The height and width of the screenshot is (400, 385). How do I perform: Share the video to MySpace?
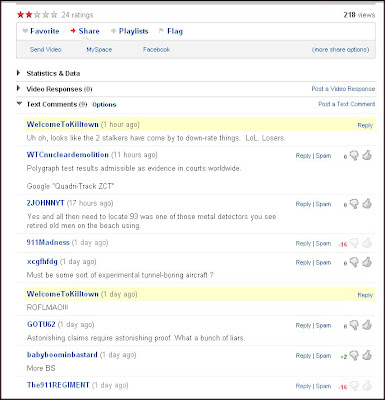click(x=99, y=50)
